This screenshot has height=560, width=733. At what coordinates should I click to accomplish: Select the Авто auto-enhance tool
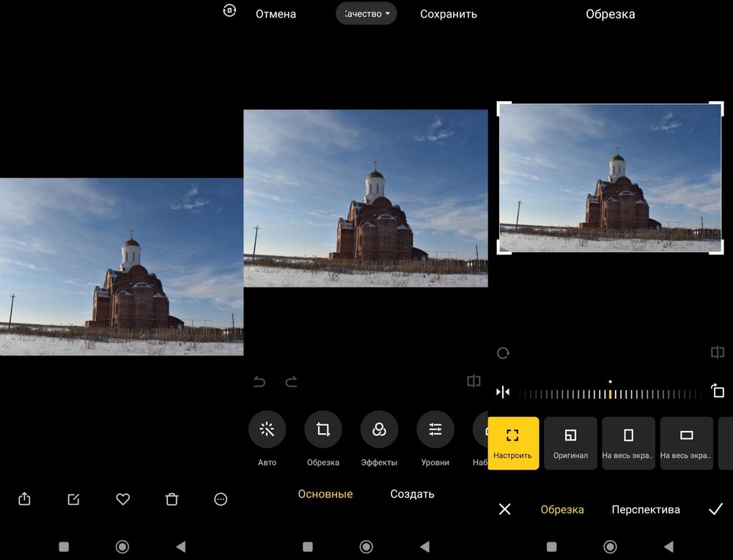267,430
